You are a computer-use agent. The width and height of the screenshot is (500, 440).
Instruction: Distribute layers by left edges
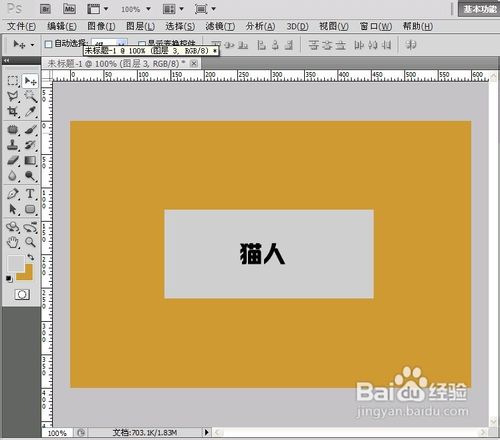coord(359,45)
